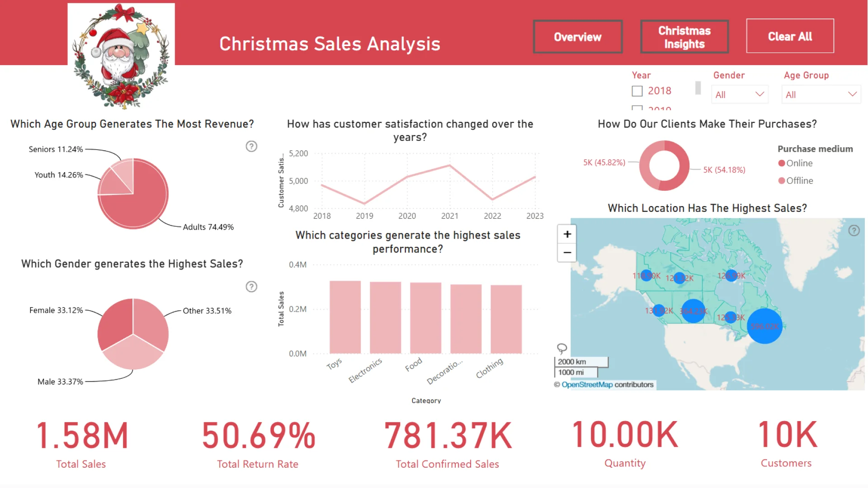
Task: Click the 2019 low point on satisfaction line
Action: pyautogui.click(x=364, y=203)
